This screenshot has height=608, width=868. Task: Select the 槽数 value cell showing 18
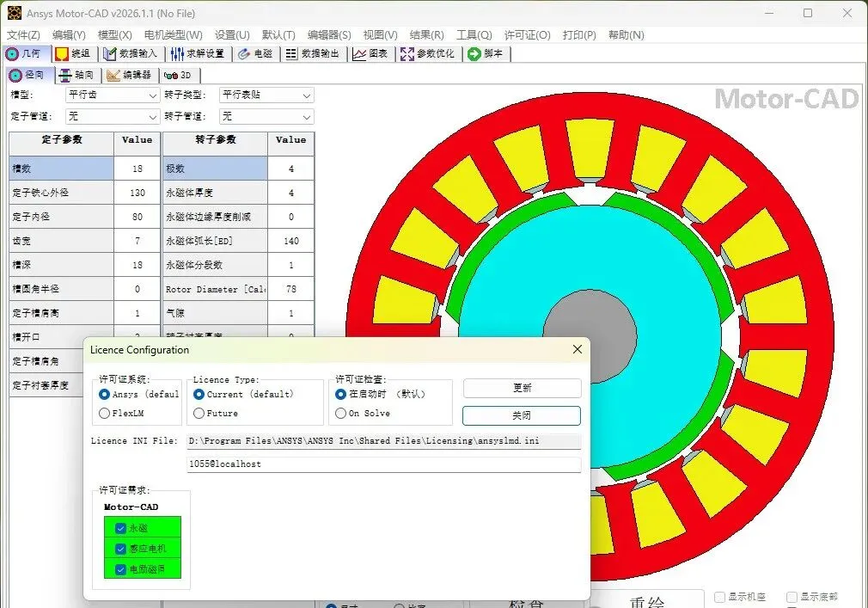click(x=138, y=169)
